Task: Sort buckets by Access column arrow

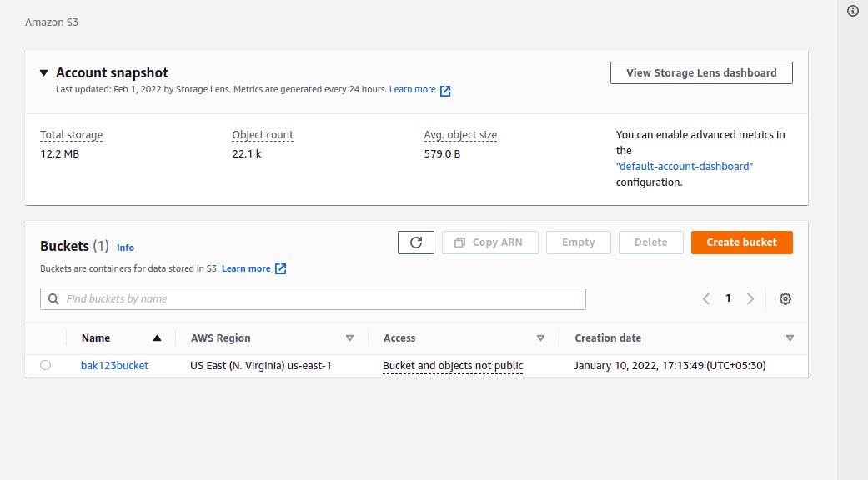Action: [540, 338]
